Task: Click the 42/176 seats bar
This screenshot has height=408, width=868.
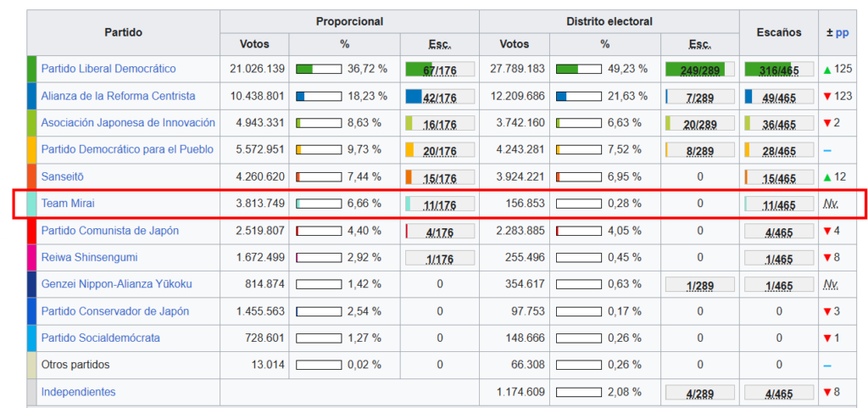Action: [440, 97]
